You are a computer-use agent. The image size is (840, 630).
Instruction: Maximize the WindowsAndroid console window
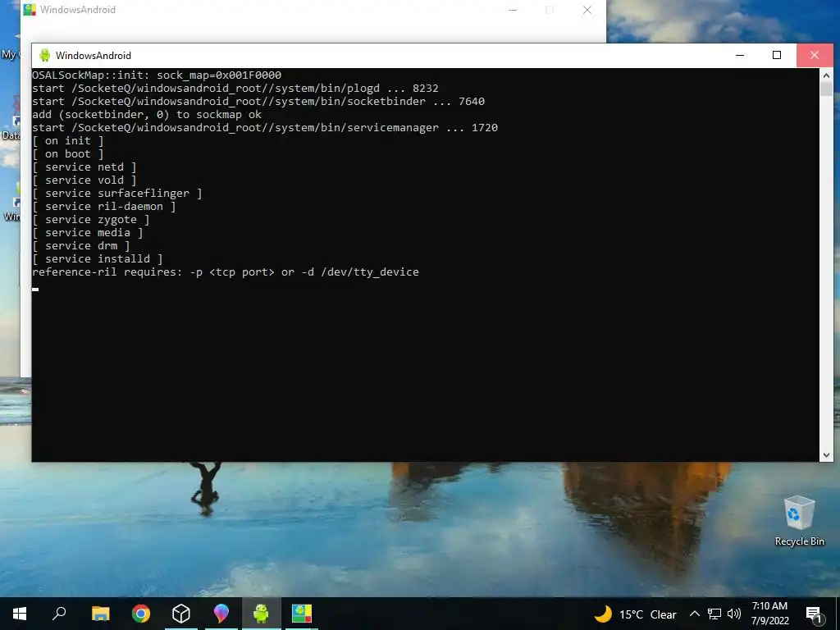point(777,55)
